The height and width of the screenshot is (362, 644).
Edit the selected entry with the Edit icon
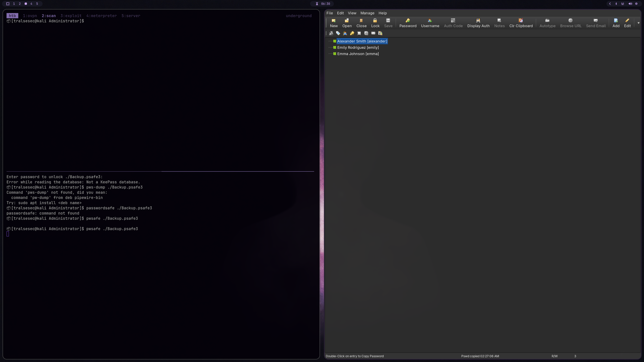pyautogui.click(x=627, y=23)
